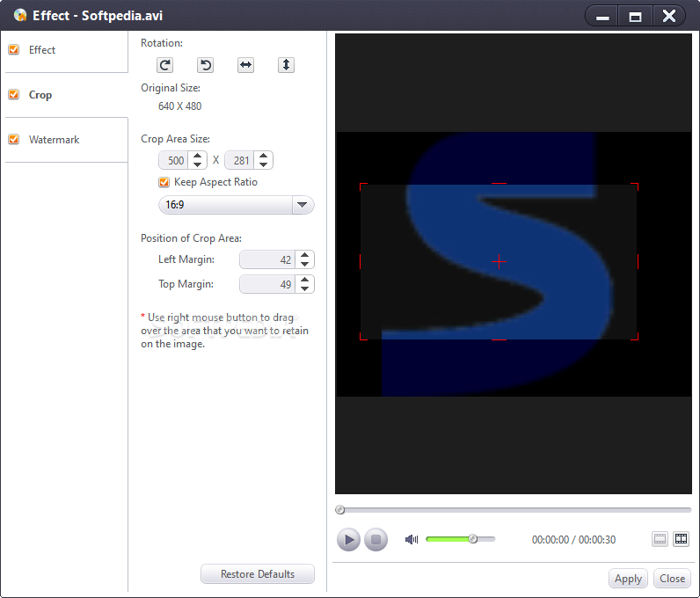Click the time display 00:00:00 / 00:00:30
The image size is (700, 598).
pos(573,539)
